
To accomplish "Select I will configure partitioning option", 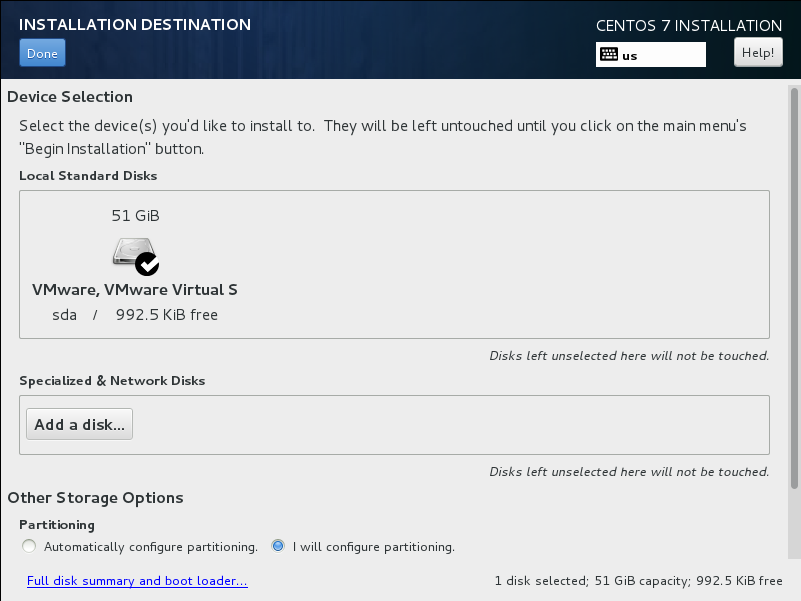I will (x=278, y=546).
